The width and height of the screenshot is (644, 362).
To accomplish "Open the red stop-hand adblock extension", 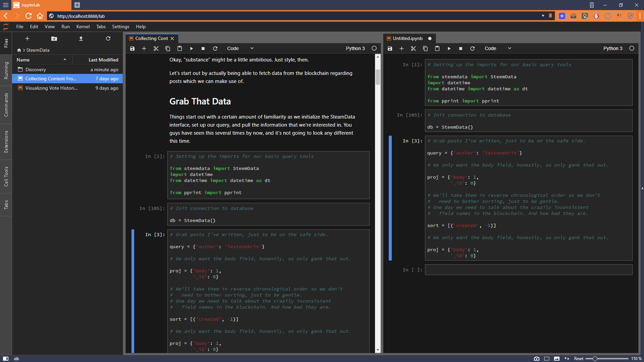I will click(x=596, y=16).
